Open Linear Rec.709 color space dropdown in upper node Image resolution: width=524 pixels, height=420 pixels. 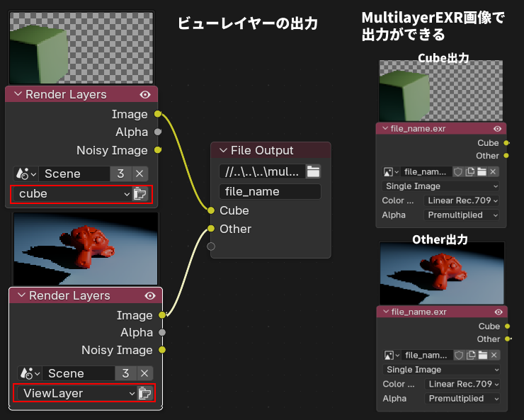(x=462, y=200)
